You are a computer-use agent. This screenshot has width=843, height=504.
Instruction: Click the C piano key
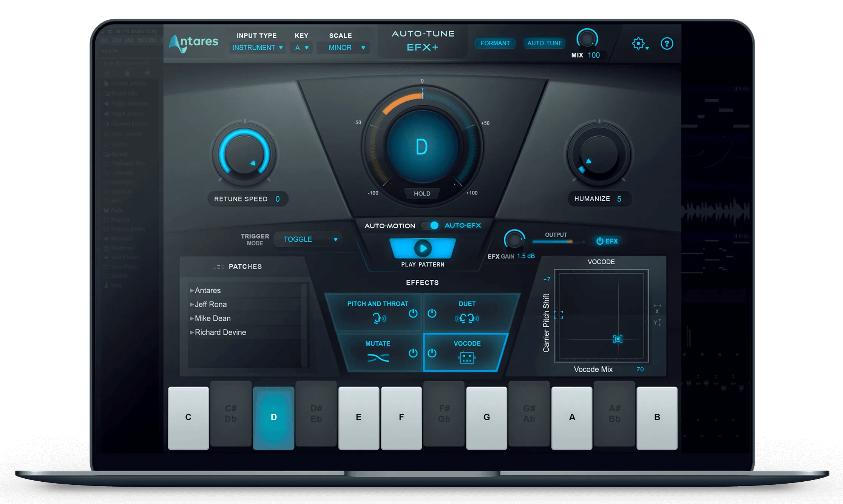tap(188, 418)
